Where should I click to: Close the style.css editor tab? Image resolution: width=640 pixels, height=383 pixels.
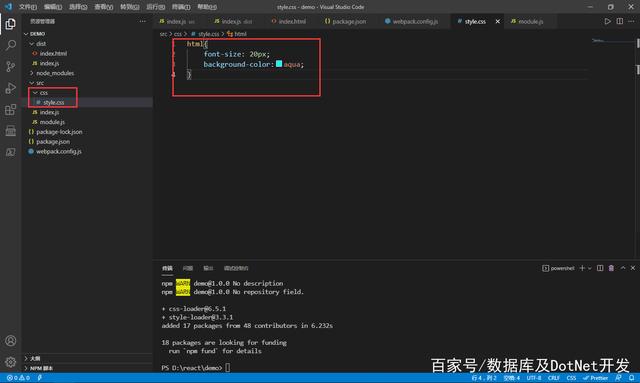click(498, 21)
